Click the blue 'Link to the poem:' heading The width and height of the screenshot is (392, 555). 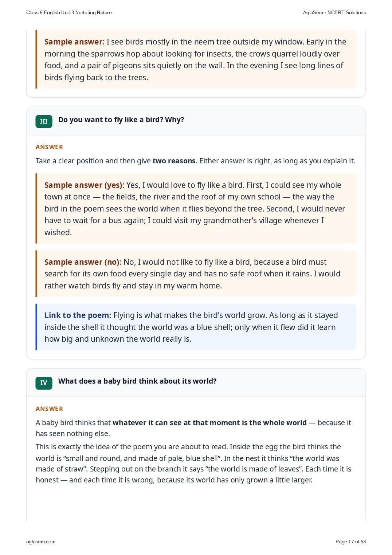[78, 315]
